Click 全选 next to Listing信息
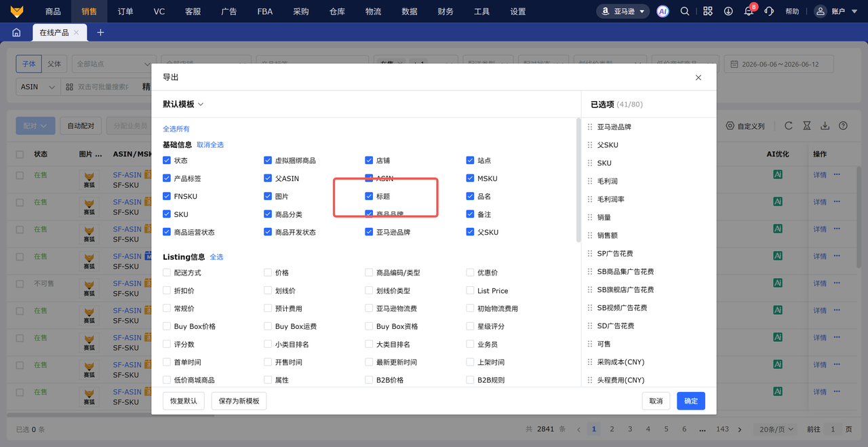The width and height of the screenshot is (868, 447). coord(216,257)
